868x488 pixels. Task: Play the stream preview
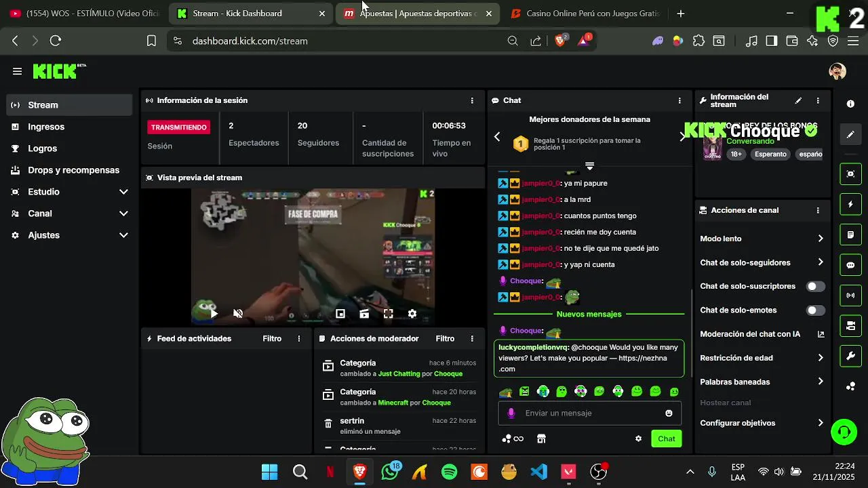tap(214, 313)
